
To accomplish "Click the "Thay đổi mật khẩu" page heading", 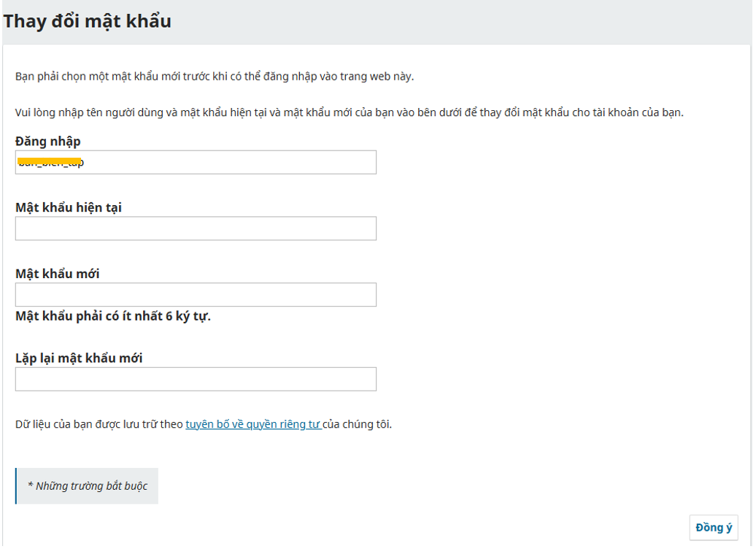I will [x=88, y=21].
